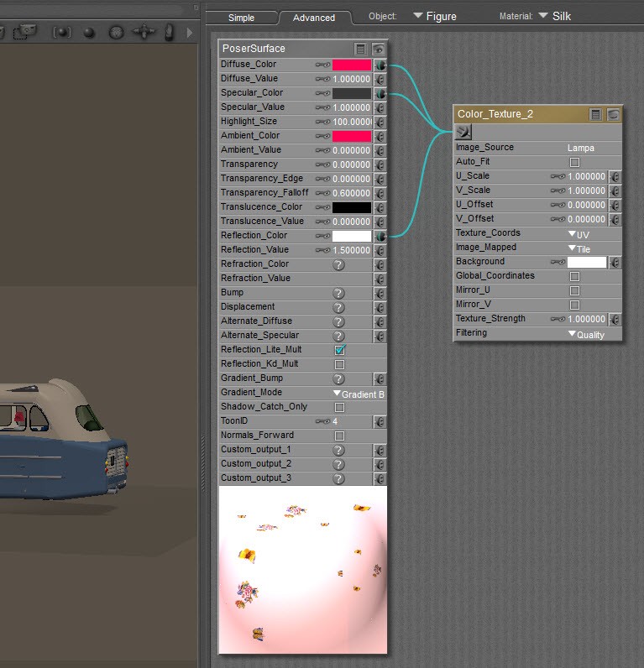Click the ToonID animation key icon
644x668 pixels.
pyautogui.click(x=322, y=422)
